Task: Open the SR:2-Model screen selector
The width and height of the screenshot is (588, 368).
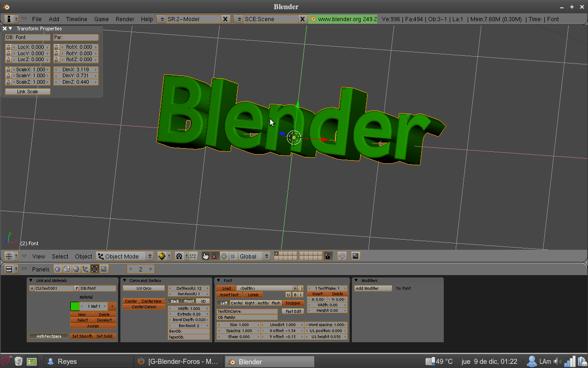Action: [161, 19]
